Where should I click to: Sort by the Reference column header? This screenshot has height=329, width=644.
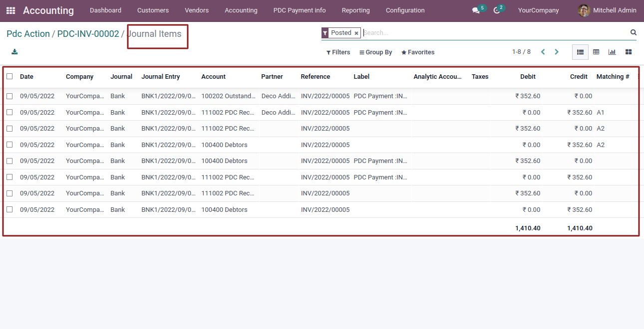pyautogui.click(x=316, y=77)
